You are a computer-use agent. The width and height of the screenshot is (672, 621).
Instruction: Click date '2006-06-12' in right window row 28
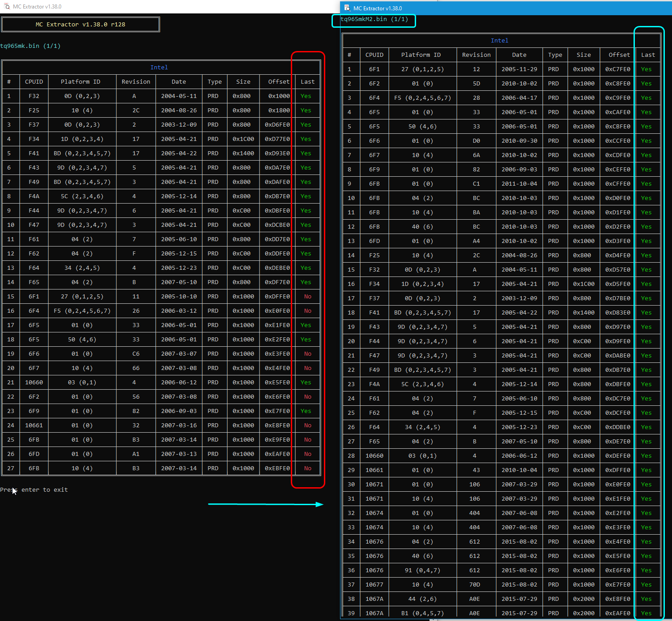[x=519, y=456]
